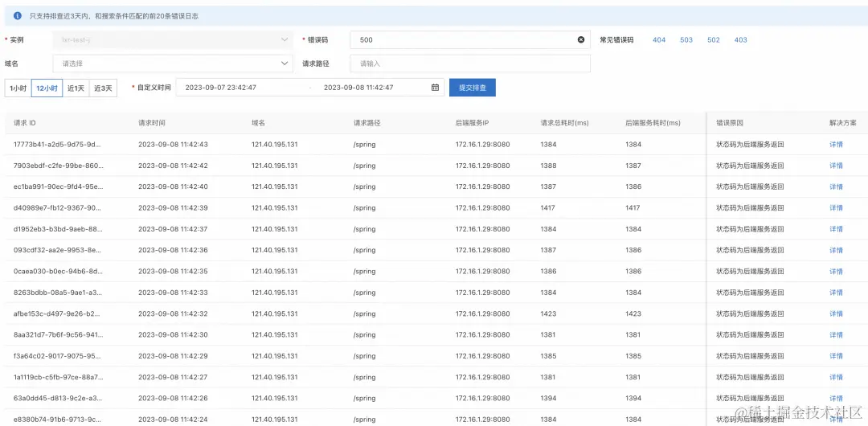This screenshot has width=868, height=426.
Task: Click the 请求总耗时(ms) column header
Action: [565, 123]
